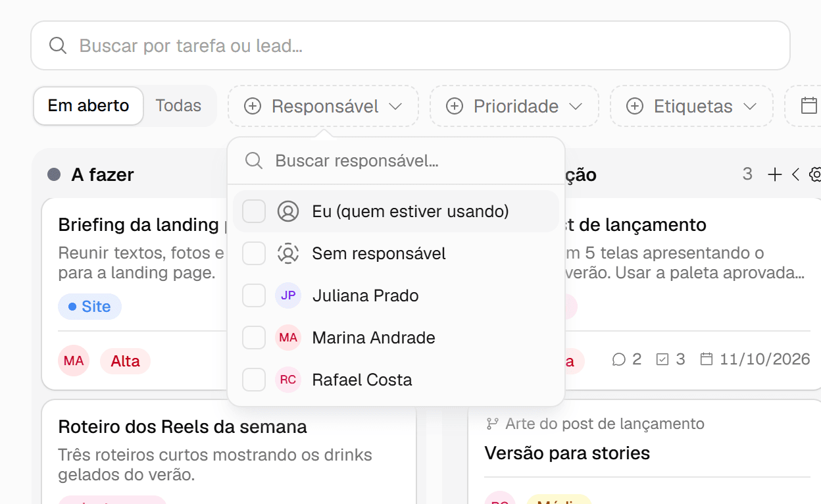Click the MA avatar on Briefing card
Image resolution: width=821 pixels, height=504 pixels.
coord(74,361)
